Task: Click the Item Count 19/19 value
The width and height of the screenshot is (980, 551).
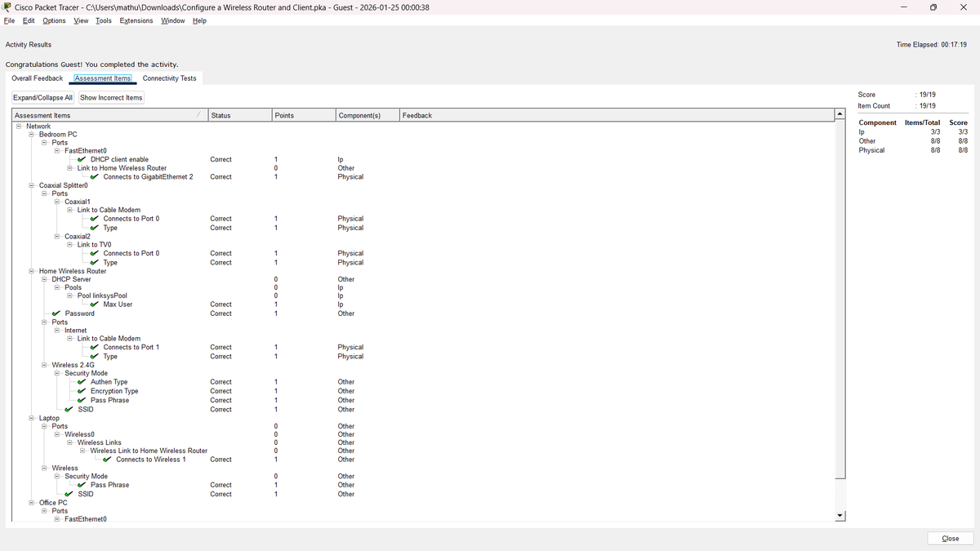Action: [x=926, y=106]
